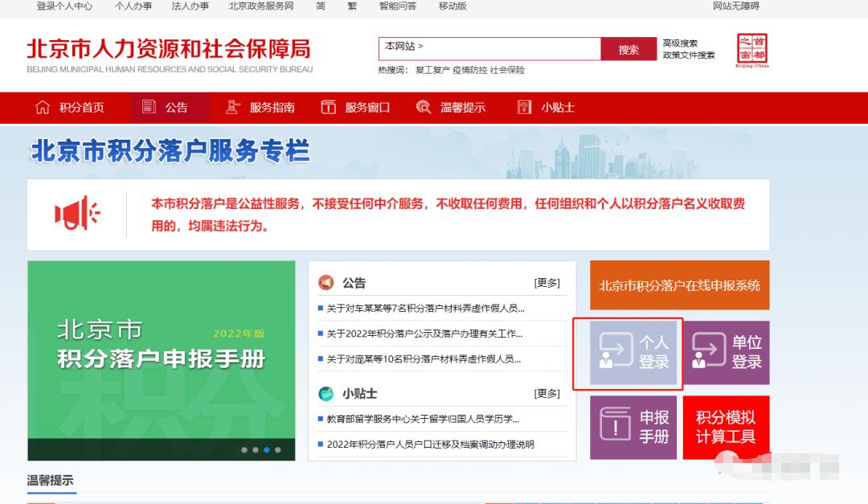
Task: Click the 温馨提示 nav icon
Action: pos(424,107)
